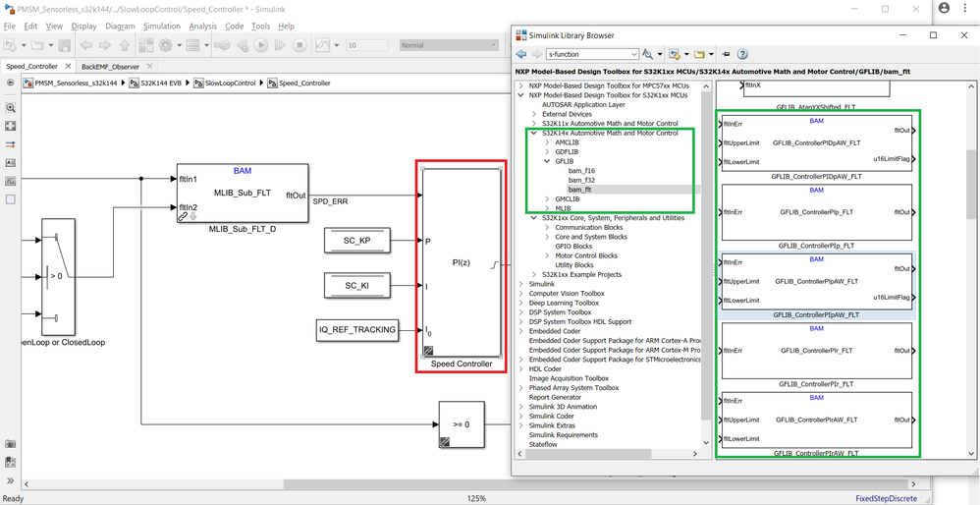The width and height of the screenshot is (980, 505).
Task: Close the Speed_Controller tab
Action: pos(68,66)
